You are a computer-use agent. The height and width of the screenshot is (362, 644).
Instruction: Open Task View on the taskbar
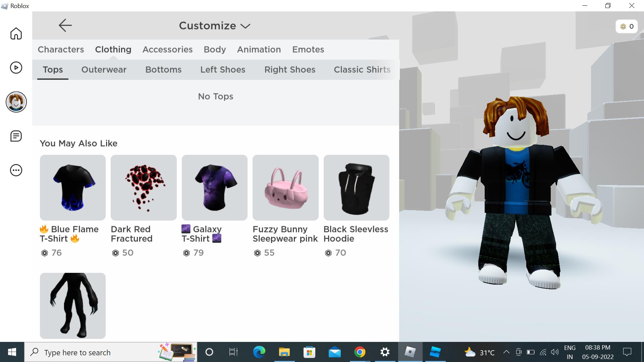[x=233, y=352]
